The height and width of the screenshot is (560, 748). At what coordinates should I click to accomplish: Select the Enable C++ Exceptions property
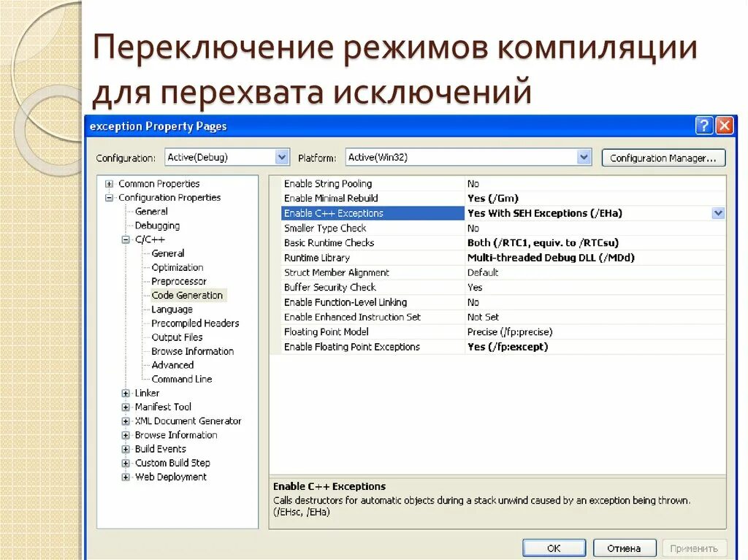point(373,213)
